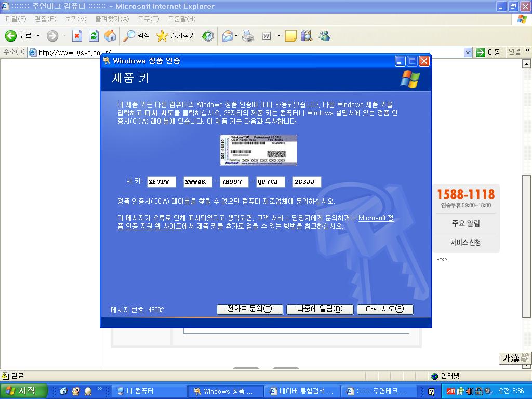Open the history clock icon

click(x=208, y=36)
